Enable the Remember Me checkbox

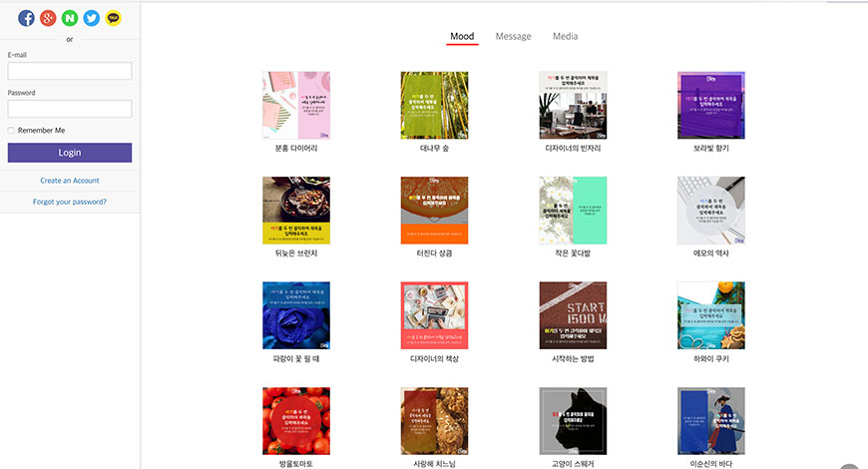tap(11, 131)
